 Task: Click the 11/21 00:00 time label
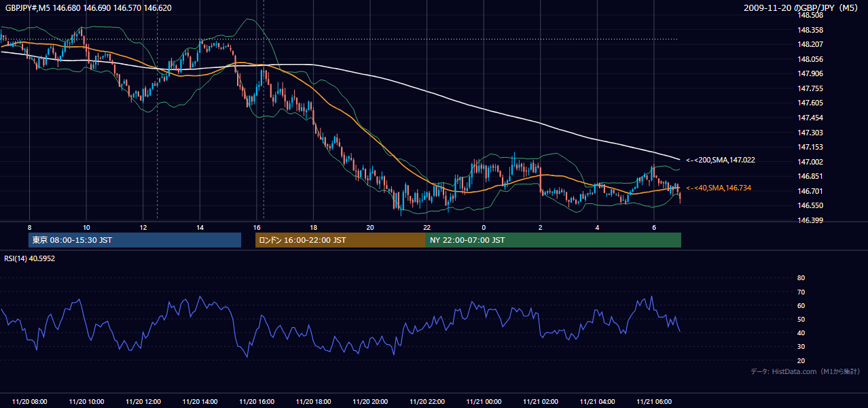click(x=484, y=402)
